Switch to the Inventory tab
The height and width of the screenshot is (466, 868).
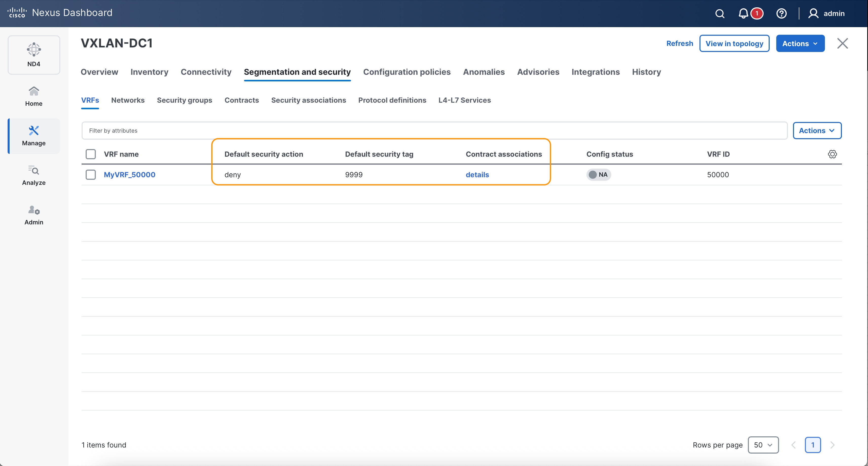click(x=149, y=72)
